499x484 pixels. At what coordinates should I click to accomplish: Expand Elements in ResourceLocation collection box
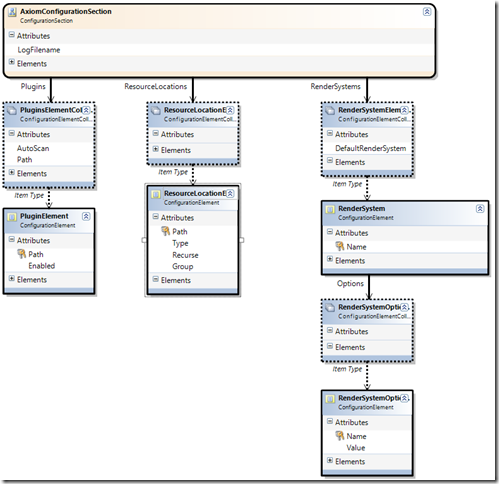coord(156,149)
